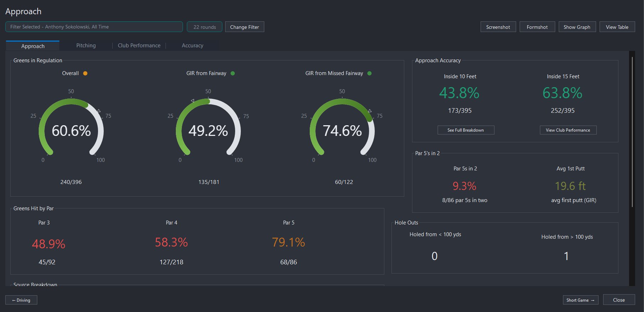Viewport: 644px width, 312px height.
Task: Click the green GIR from Missed Fairway dot
Action: pyautogui.click(x=369, y=73)
